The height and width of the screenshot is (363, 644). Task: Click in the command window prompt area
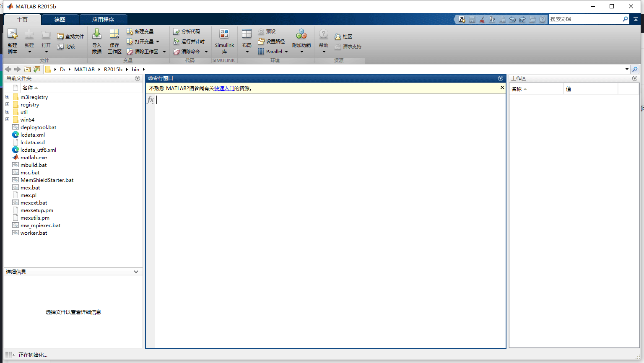click(x=330, y=221)
